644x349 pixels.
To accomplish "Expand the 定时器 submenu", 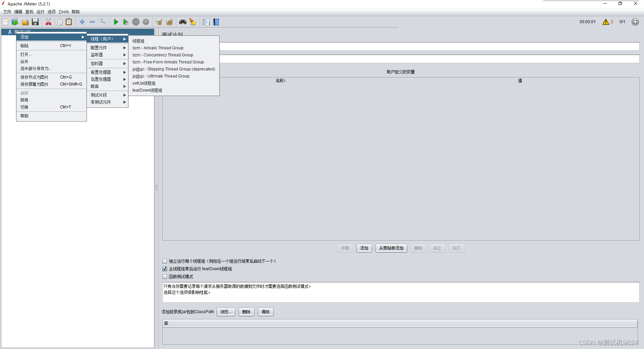I will [x=108, y=63].
